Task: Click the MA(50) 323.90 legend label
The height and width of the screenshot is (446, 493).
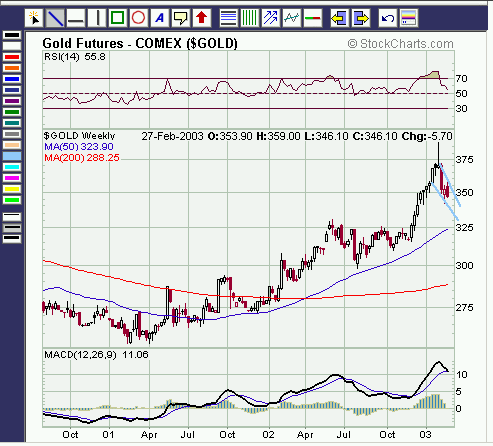Action: click(x=79, y=147)
